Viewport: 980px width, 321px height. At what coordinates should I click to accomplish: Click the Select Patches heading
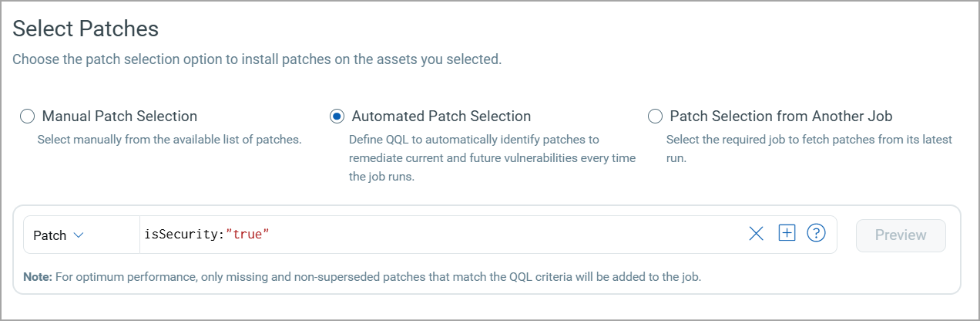86,29
